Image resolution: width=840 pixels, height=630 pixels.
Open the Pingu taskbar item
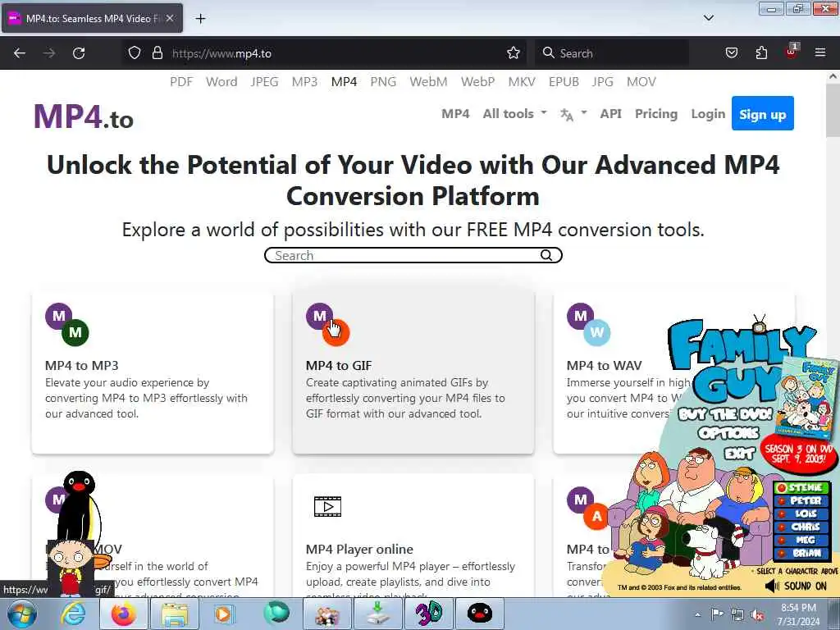479,614
